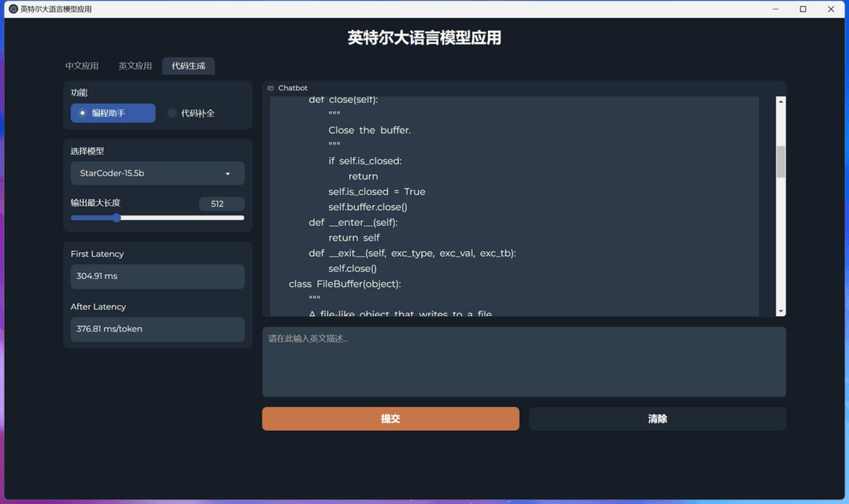This screenshot has width=849, height=504.
Task: Click the 输出最大长度 slider handle
Action: pyautogui.click(x=117, y=218)
